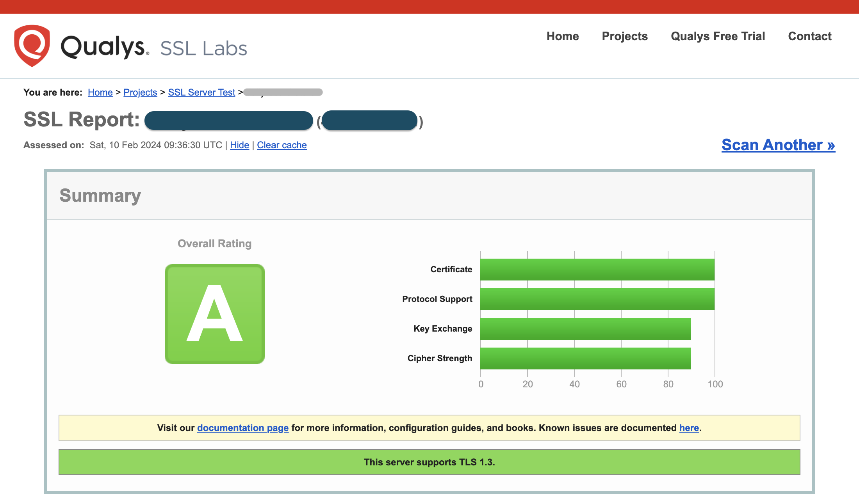
Task: Click the assessment date 'Sat, 10 Feb 2024 09:36:30 UTC'
Action: (156, 145)
